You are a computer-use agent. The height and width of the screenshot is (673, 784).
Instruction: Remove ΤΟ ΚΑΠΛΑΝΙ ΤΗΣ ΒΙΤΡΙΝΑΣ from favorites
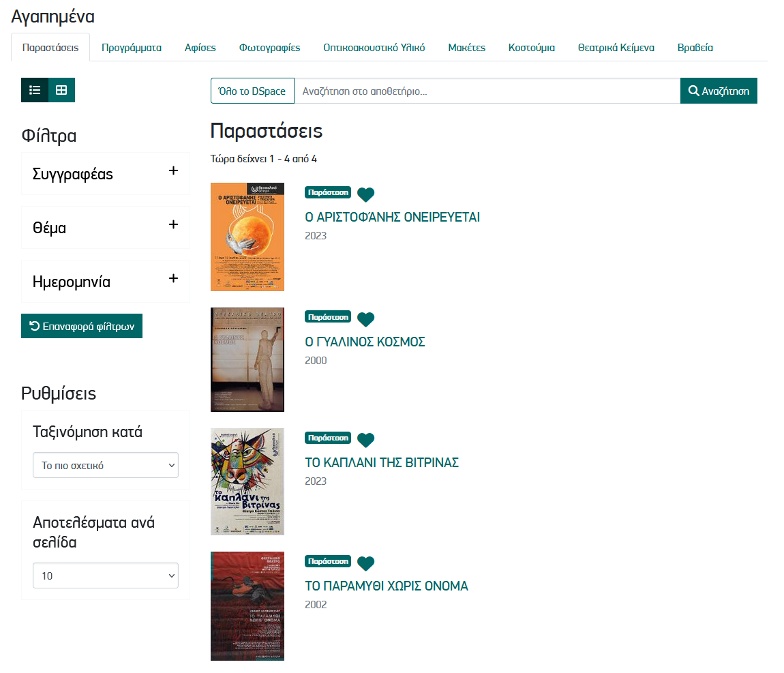click(366, 440)
